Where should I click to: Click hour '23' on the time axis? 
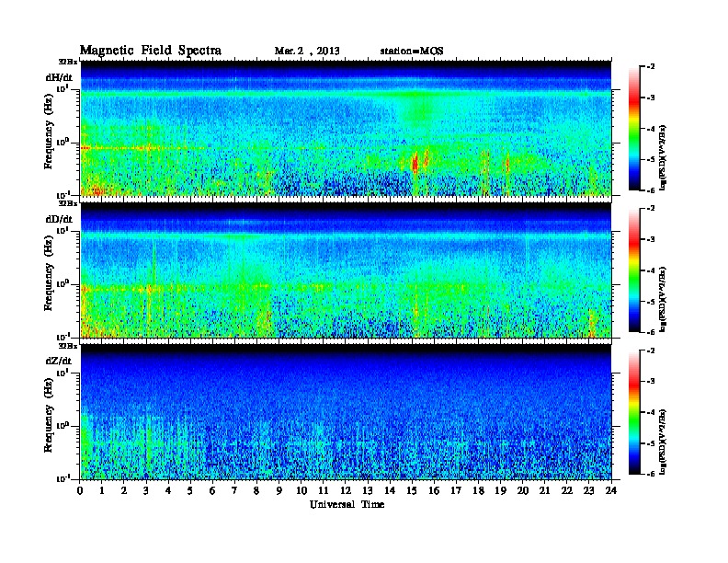coord(589,490)
